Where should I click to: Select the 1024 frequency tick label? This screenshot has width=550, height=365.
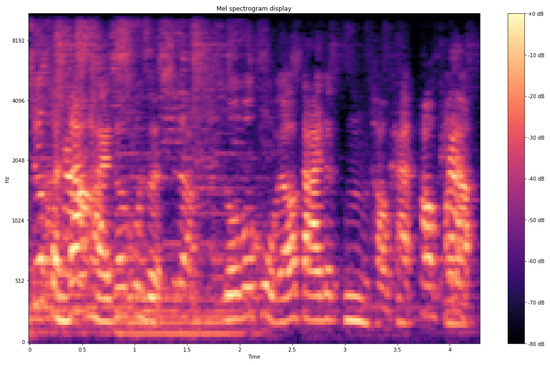pos(19,221)
